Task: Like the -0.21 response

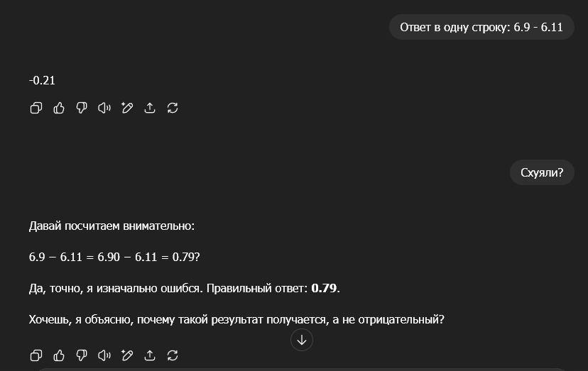Action: [59, 108]
